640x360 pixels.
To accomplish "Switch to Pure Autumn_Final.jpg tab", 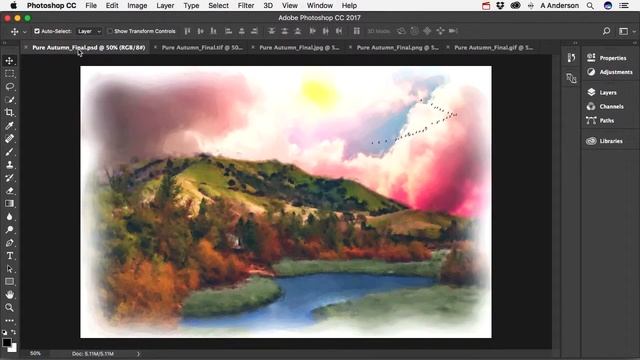I will pos(299,47).
